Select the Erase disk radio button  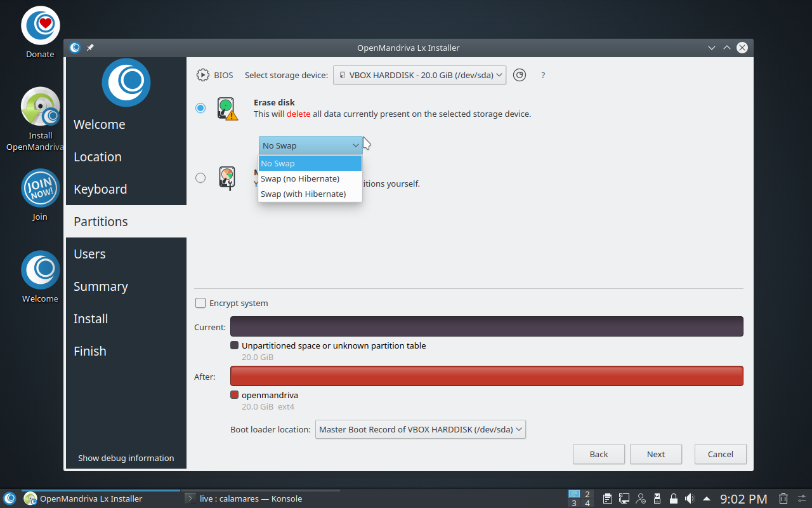200,108
